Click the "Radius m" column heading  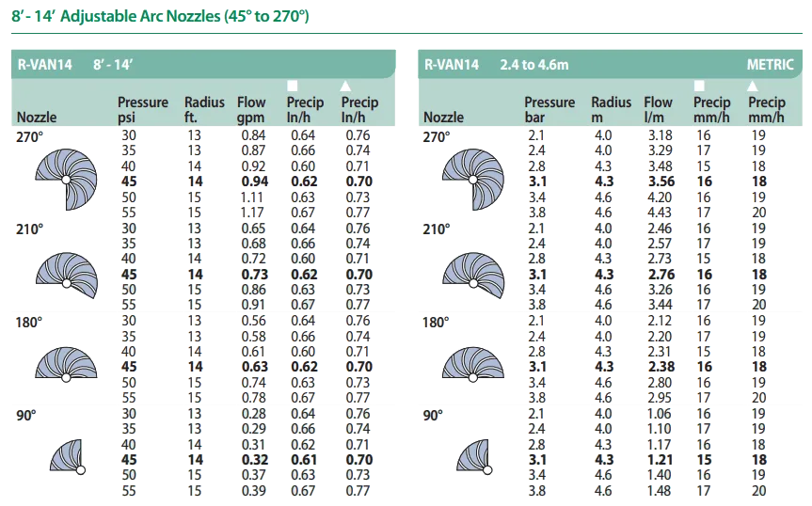click(x=611, y=110)
